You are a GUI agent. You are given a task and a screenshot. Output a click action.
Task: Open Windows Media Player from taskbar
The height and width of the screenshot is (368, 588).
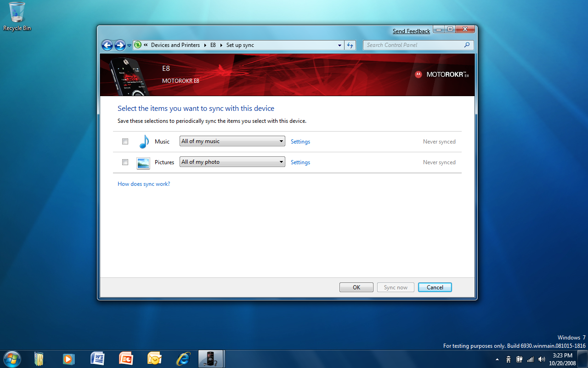(x=68, y=359)
